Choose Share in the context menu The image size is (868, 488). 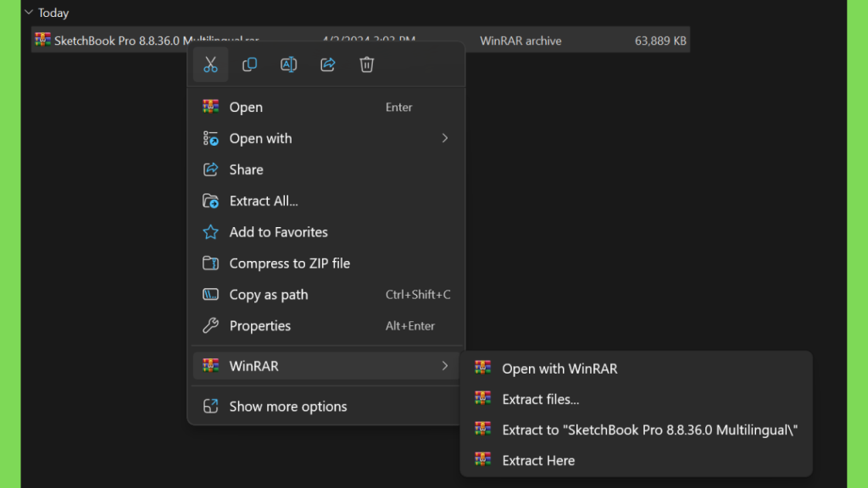coord(326,169)
